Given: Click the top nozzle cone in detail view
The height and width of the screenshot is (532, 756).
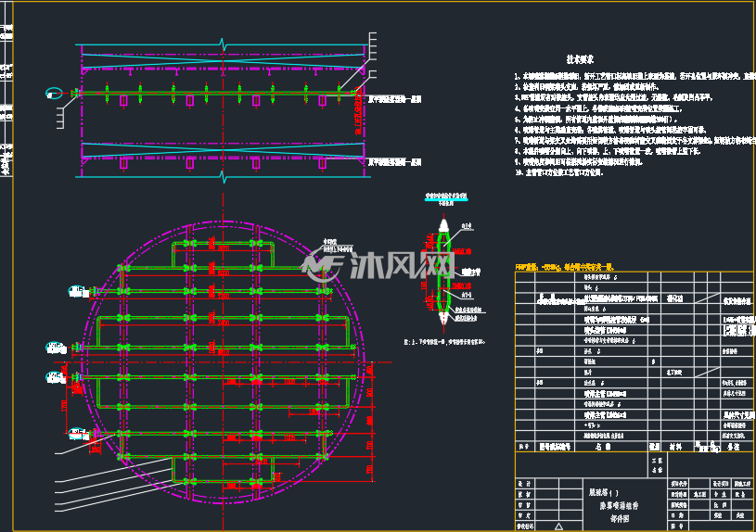Looking at the screenshot, I should (443, 225).
